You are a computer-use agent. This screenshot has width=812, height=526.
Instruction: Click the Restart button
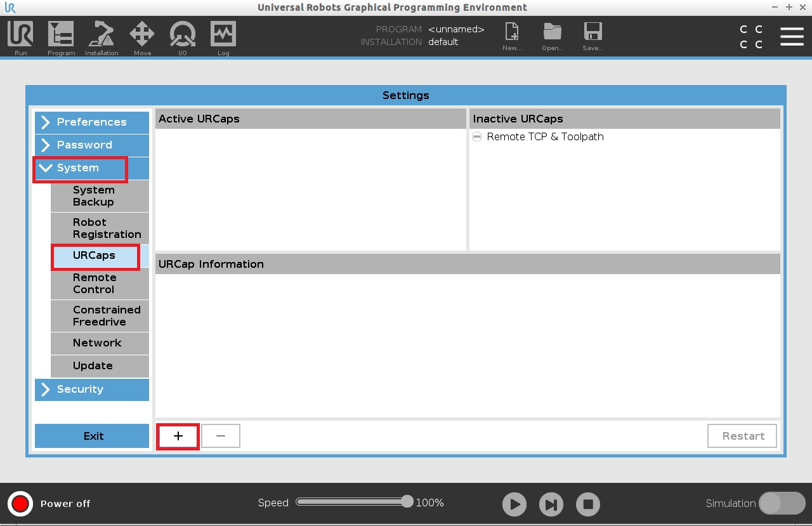(742, 437)
